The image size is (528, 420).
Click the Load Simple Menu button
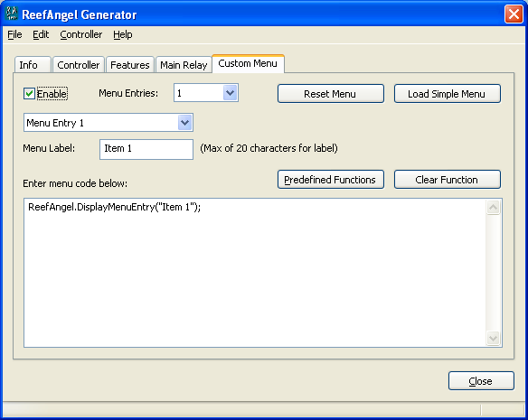point(447,94)
